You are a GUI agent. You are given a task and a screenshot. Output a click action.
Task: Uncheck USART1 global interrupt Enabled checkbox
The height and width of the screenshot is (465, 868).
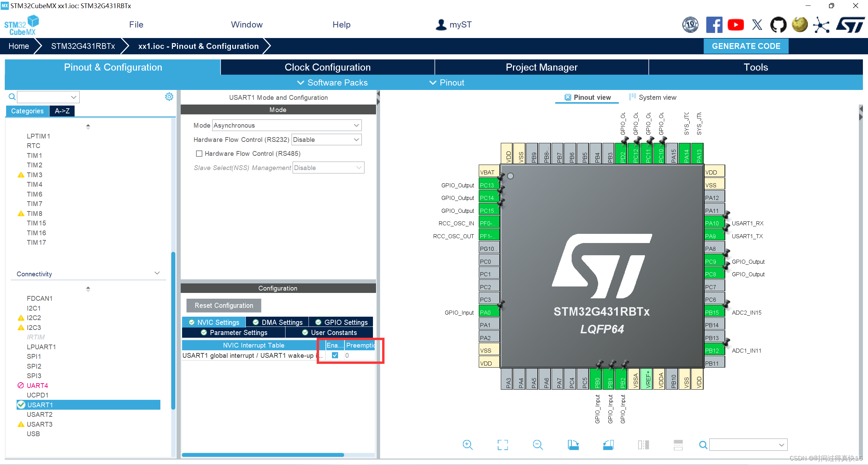[x=335, y=355]
